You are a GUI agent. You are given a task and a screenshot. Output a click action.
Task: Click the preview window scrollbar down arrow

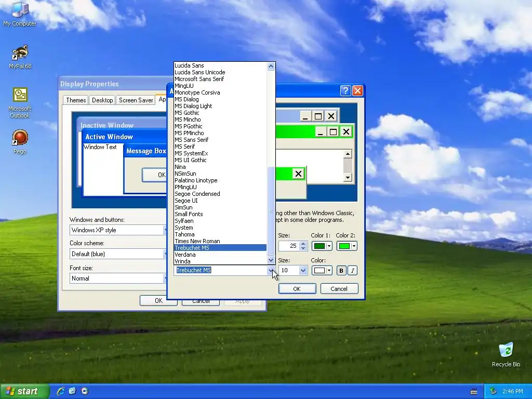[348, 178]
